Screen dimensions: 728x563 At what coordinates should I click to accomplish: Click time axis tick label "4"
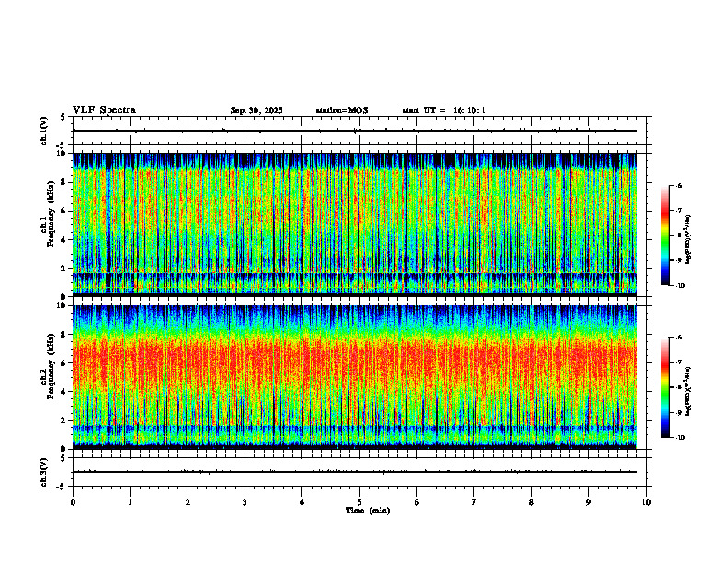click(x=301, y=502)
